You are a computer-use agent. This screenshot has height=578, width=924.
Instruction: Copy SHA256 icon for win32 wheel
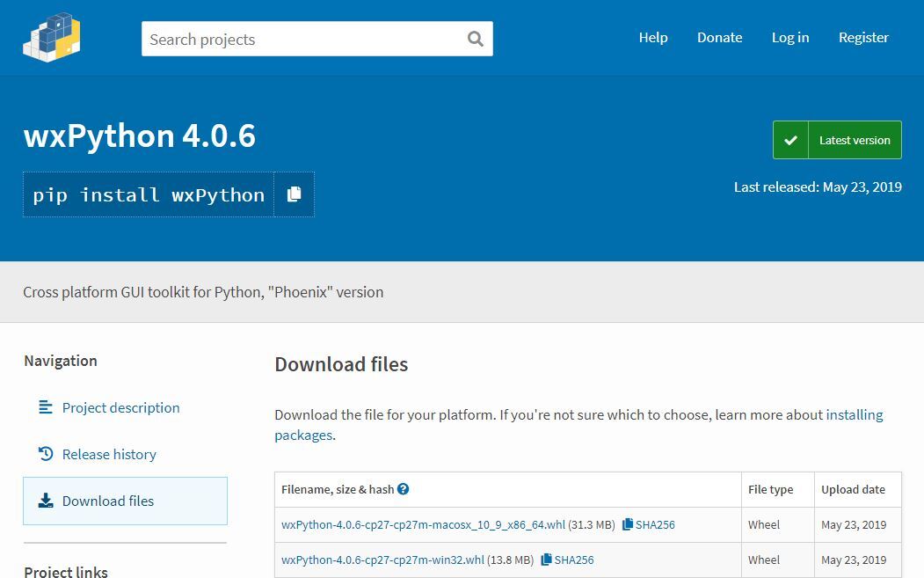click(x=546, y=560)
